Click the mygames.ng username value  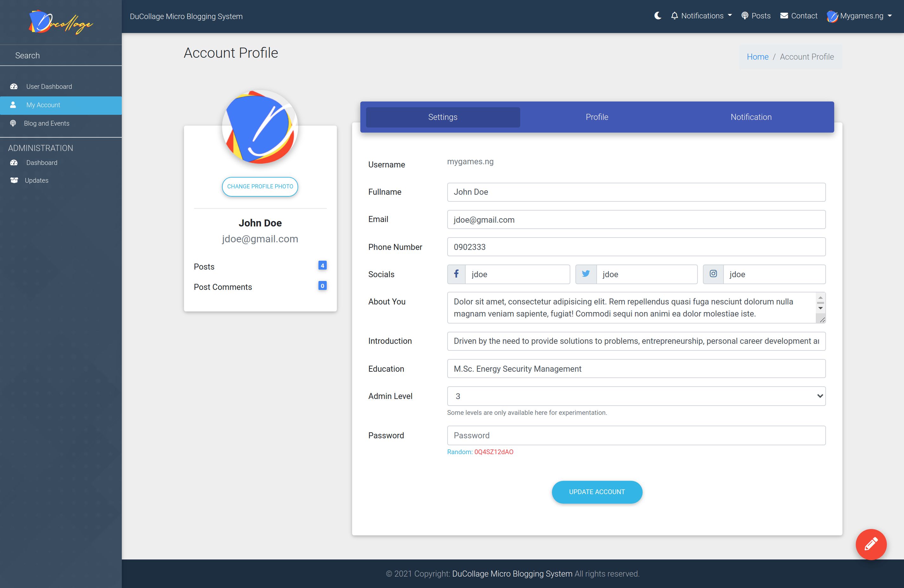470,162
